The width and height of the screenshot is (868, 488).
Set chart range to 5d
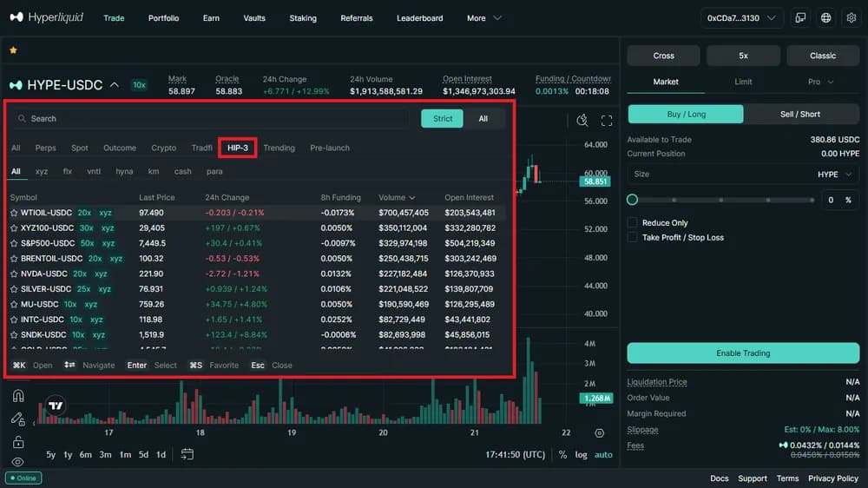pos(143,455)
